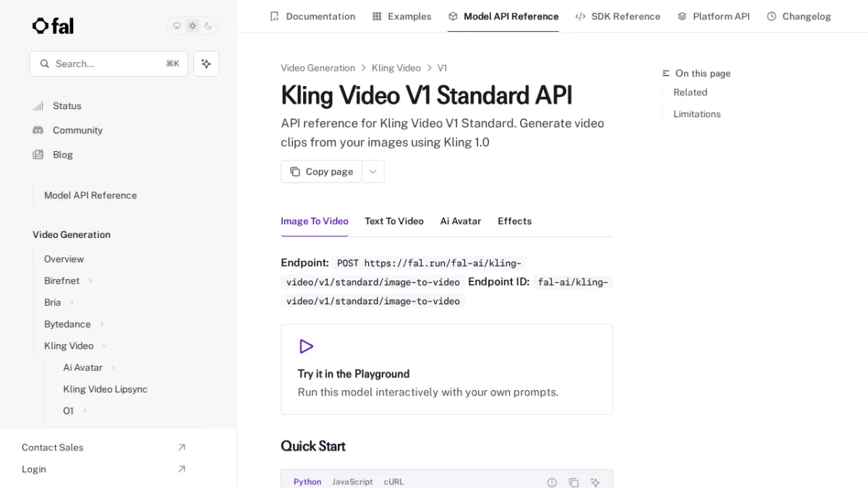This screenshot has height=488, width=868.
Task: Switch to system theme mode
Action: tap(176, 26)
